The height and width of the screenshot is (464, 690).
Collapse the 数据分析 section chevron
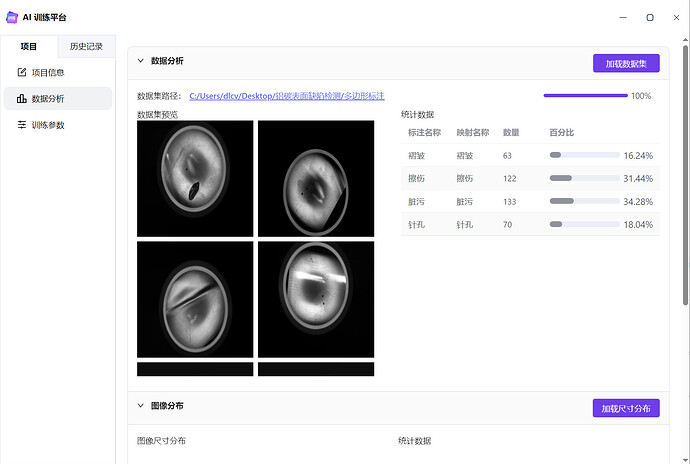[140, 61]
